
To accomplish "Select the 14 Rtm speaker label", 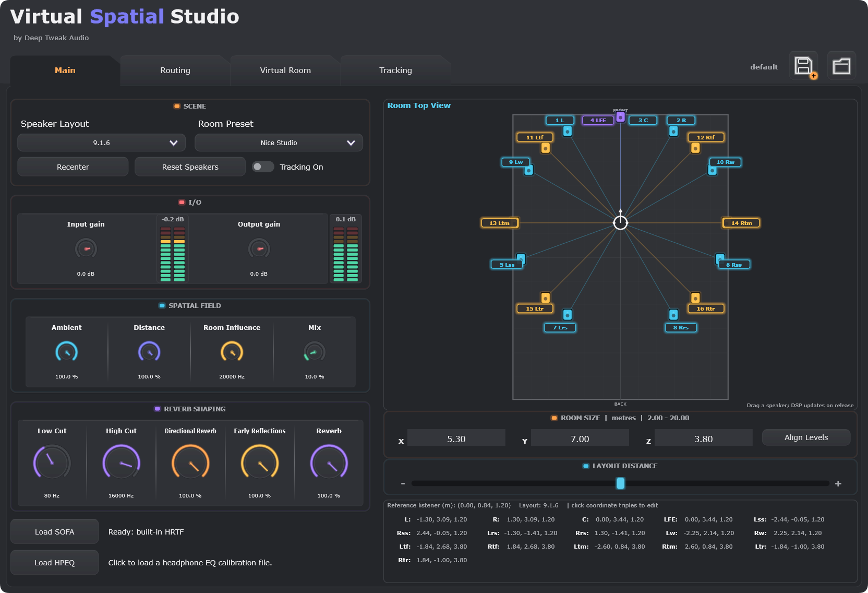I will pos(741,223).
